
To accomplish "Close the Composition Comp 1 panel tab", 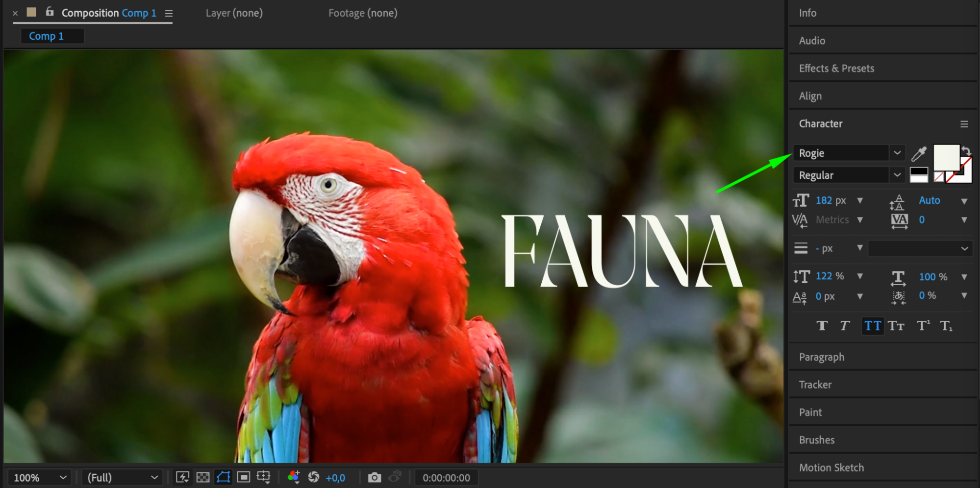I will click(15, 13).
